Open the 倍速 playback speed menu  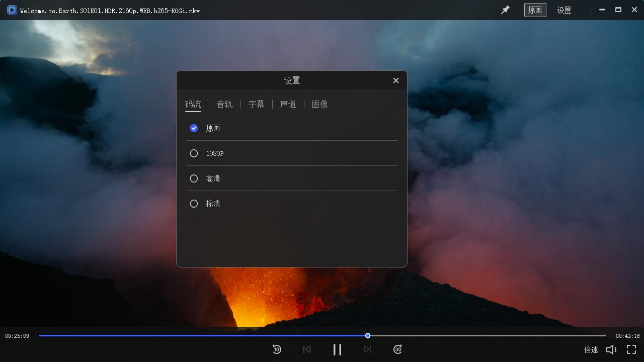point(591,349)
